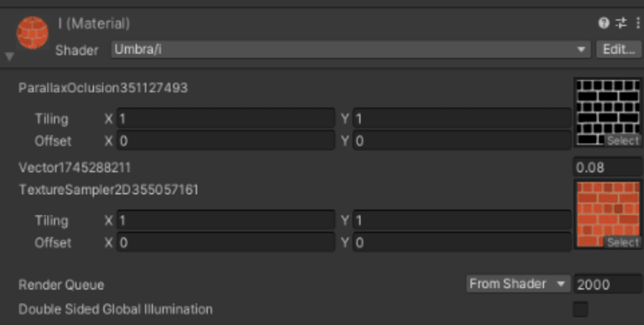Click the Render Queue value field 2000
Image resolution: width=644 pixels, height=325 pixels.
pos(607,285)
